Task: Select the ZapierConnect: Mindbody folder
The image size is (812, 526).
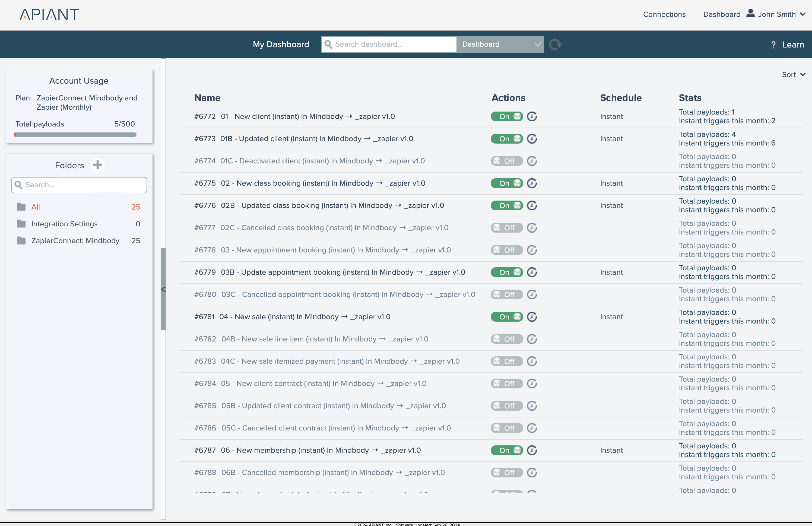Action: [75, 240]
